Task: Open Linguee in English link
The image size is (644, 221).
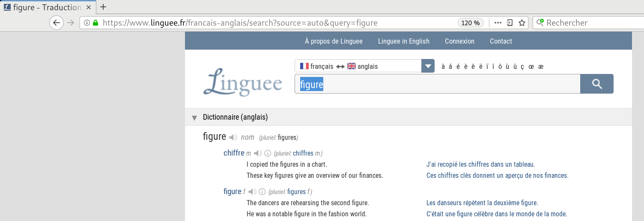Action: coord(403,41)
